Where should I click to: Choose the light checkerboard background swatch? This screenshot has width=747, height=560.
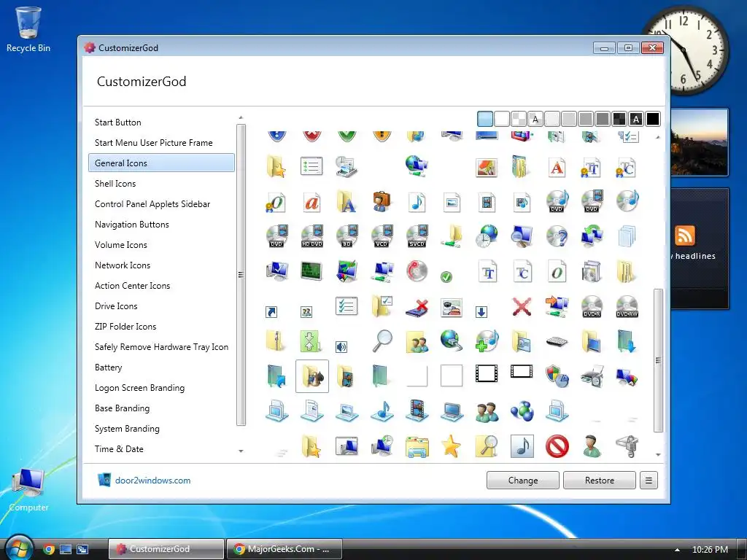[519, 119]
